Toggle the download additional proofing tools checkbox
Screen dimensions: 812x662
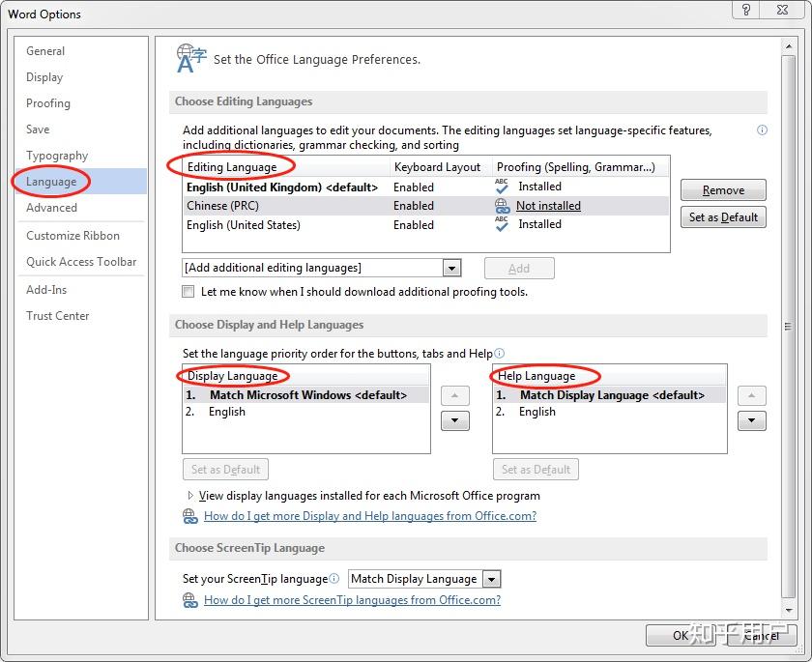point(188,292)
